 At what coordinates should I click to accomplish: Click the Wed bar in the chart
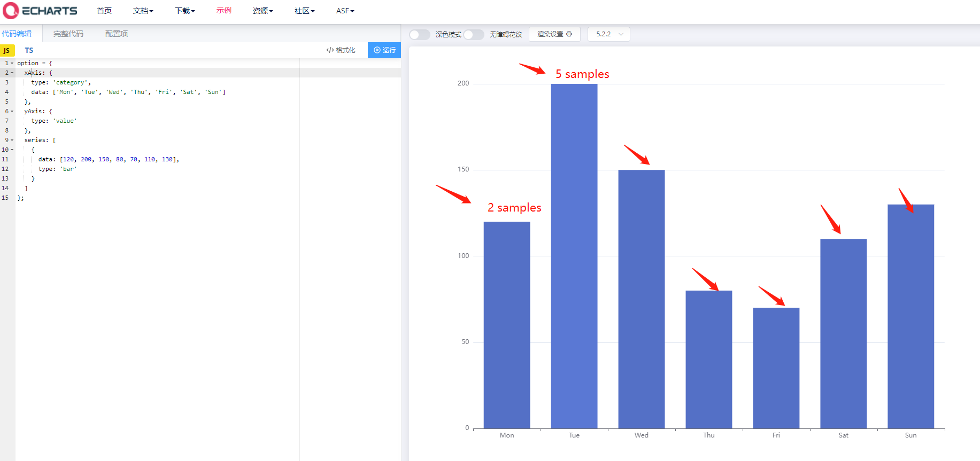click(642, 299)
